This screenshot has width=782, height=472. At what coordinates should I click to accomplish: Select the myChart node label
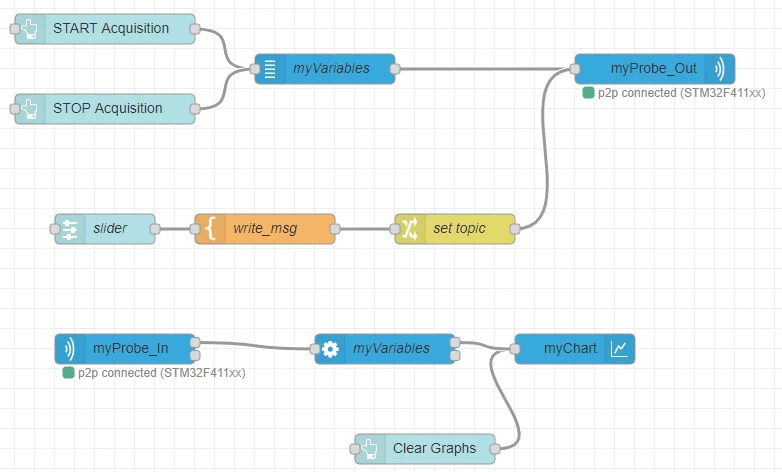570,348
